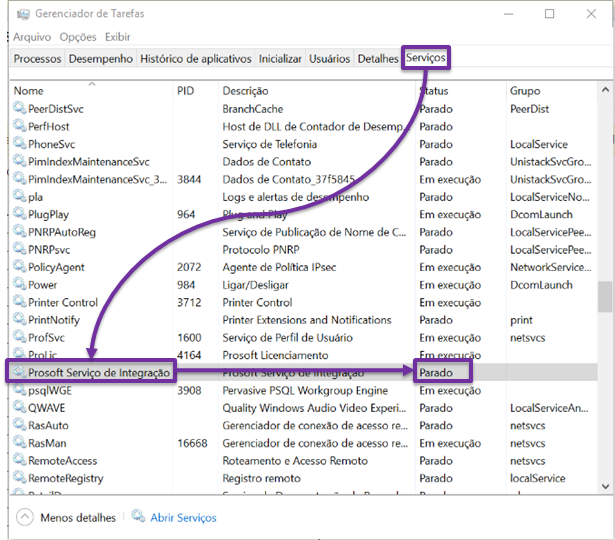
Task: Click the RemoteRegistry service gear icon
Action: 19,477
